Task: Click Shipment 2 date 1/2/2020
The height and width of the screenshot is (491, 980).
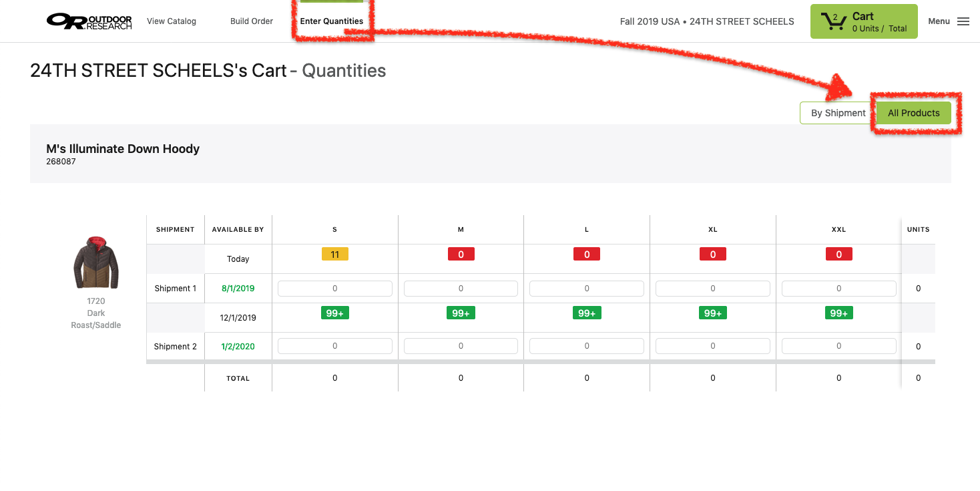Action: tap(238, 347)
